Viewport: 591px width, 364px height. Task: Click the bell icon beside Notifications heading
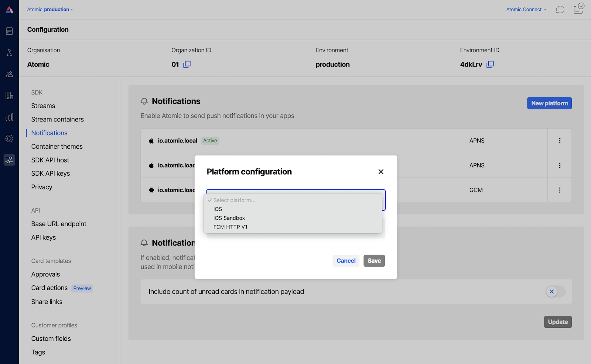[144, 101]
